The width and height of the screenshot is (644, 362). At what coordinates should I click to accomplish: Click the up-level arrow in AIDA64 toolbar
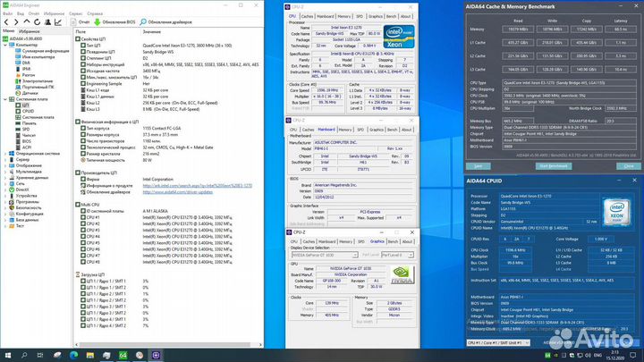click(x=27, y=21)
